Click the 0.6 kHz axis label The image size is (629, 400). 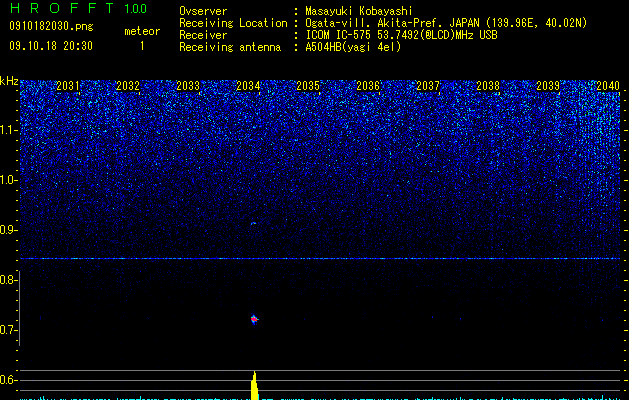pos(8,380)
